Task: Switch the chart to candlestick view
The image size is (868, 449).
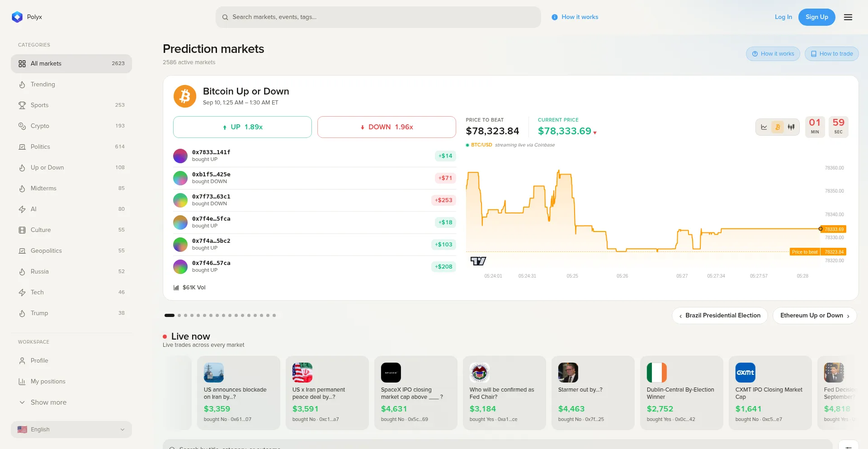Action: click(791, 127)
